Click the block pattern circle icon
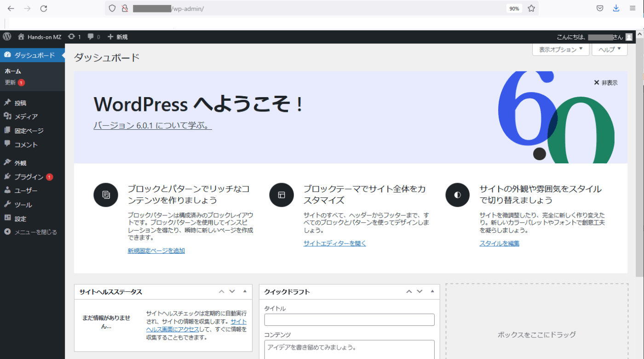644x359 pixels. click(x=106, y=195)
